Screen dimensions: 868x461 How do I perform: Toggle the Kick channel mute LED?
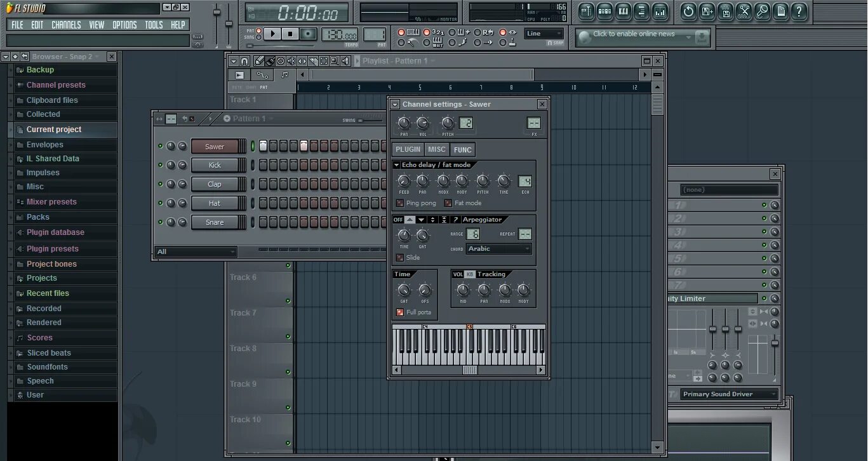point(161,165)
